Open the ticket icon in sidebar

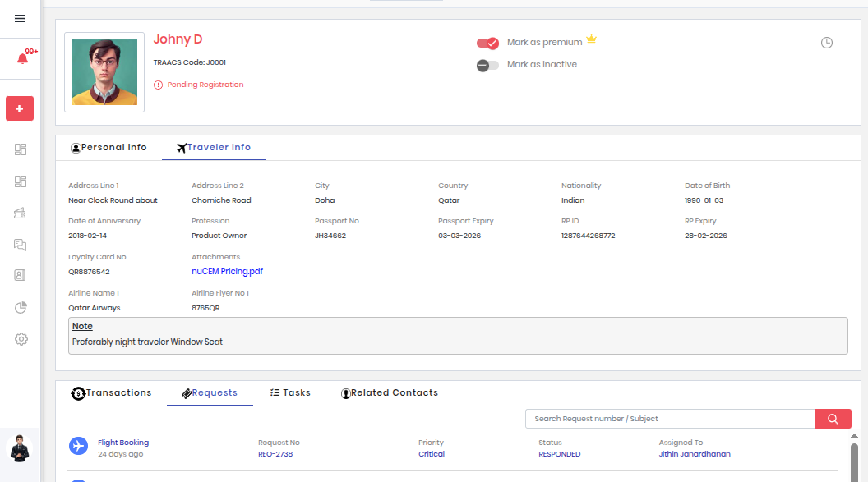tap(21, 213)
